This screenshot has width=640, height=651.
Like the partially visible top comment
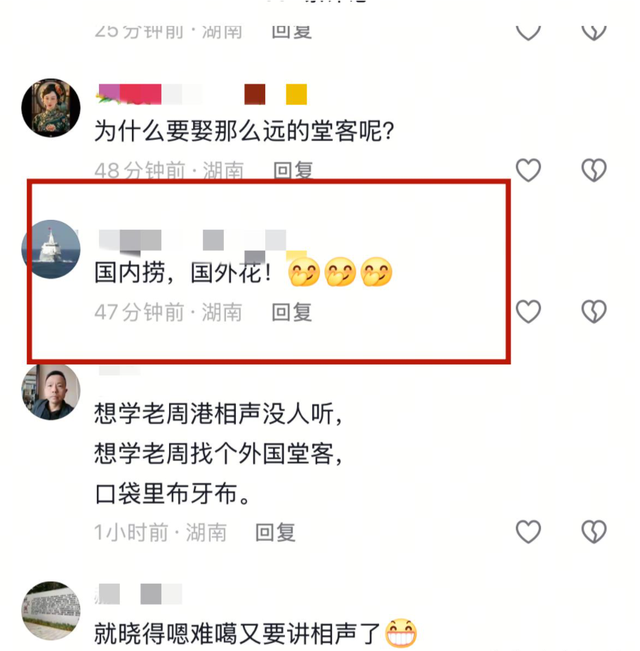click(528, 32)
